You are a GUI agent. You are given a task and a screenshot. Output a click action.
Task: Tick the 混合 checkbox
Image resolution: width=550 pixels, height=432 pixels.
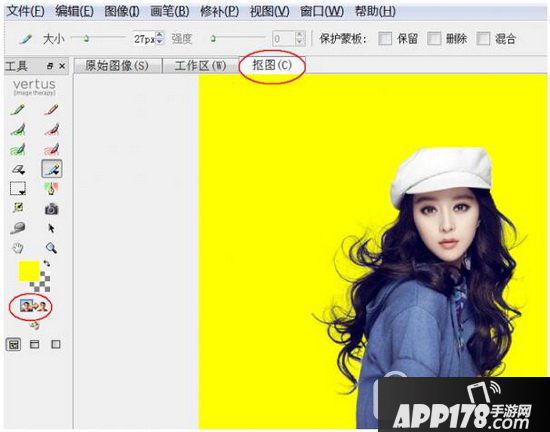coord(483,38)
